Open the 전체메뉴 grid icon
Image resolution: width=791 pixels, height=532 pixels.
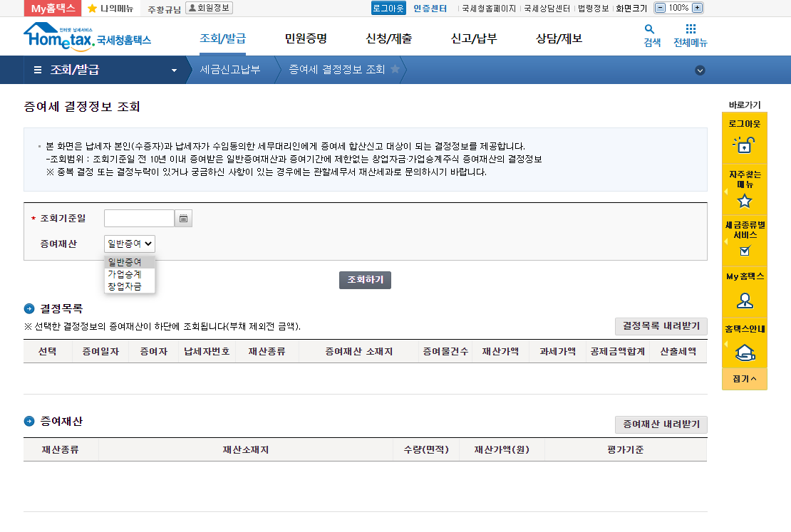point(691,29)
